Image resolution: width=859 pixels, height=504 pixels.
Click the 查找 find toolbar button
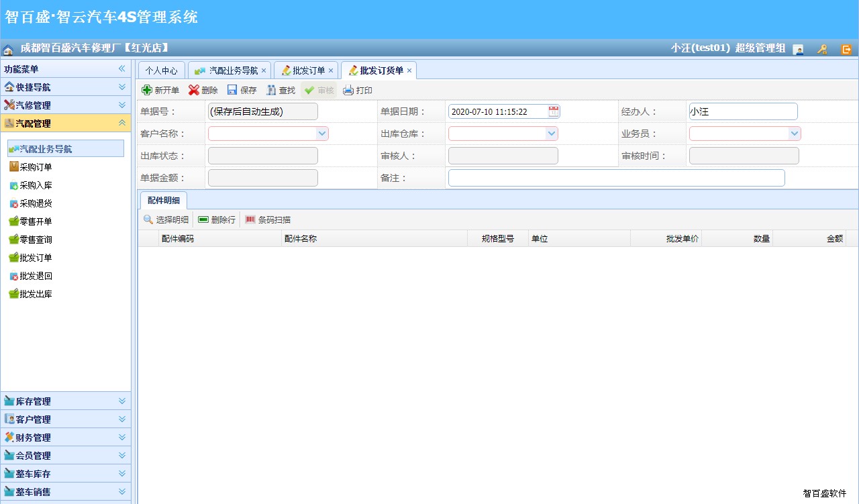[281, 90]
